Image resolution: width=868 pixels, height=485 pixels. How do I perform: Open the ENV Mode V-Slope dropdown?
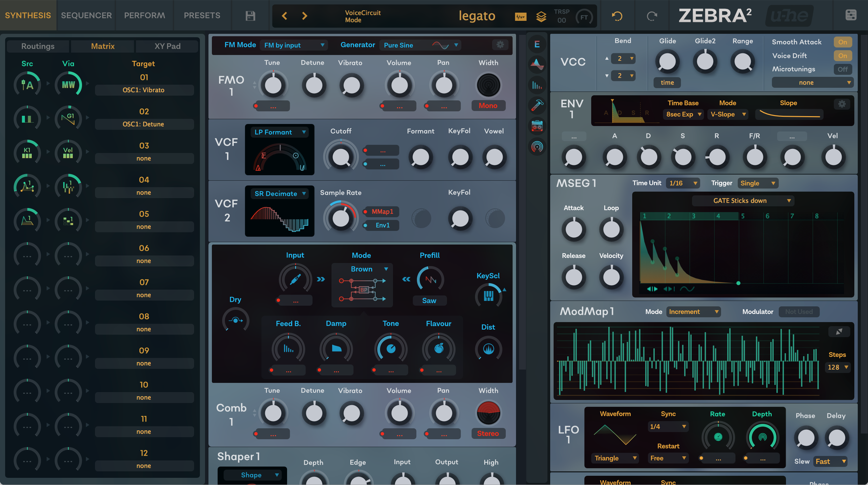click(728, 114)
